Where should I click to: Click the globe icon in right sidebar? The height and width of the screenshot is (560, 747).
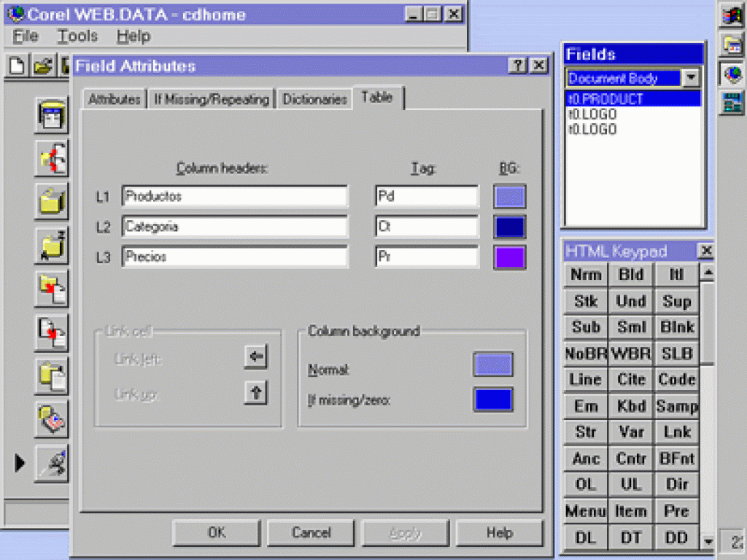click(732, 74)
